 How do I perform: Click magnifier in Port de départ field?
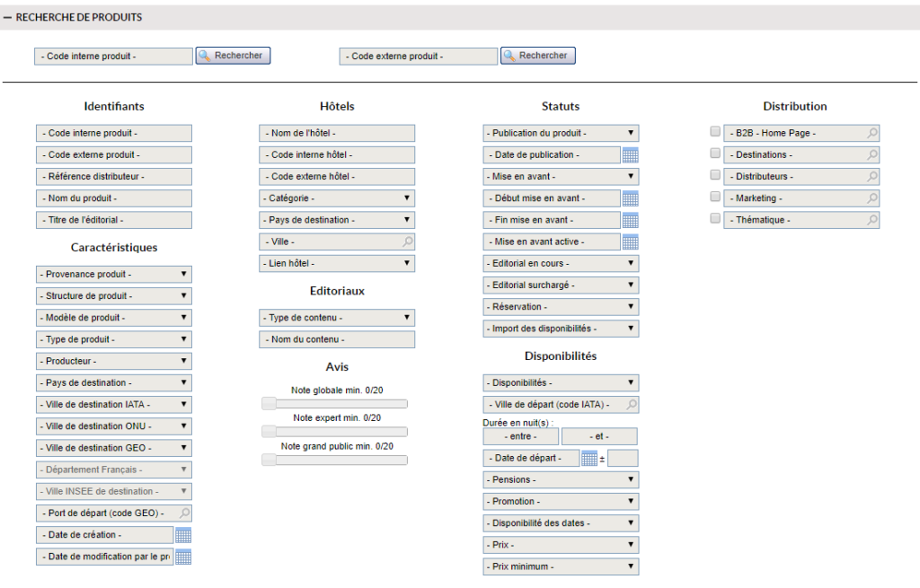[184, 513]
